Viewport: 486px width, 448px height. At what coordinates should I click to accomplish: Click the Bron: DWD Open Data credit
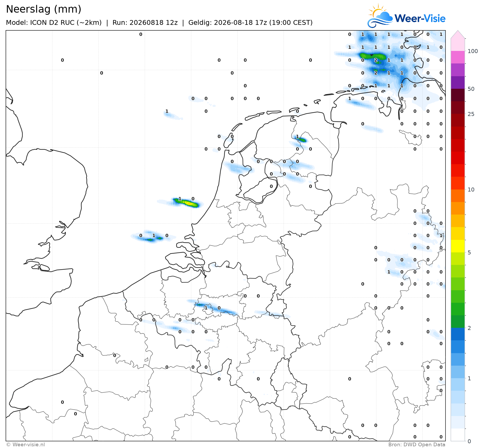coord(417,445)
